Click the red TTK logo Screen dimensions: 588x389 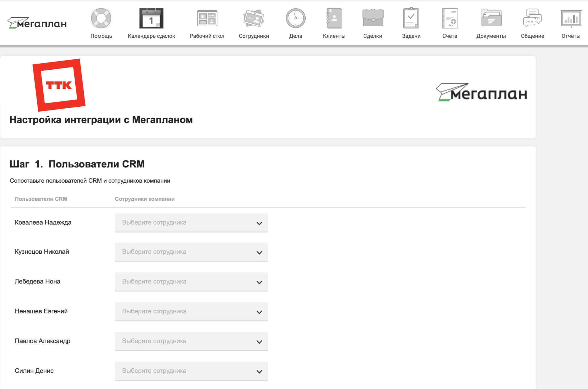(x=59, y=85)
